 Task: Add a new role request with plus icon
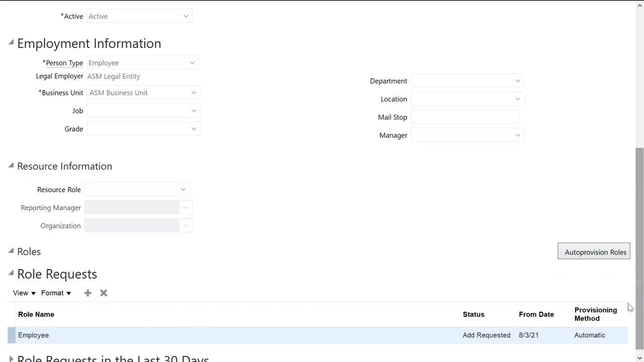tap(88, 293)
